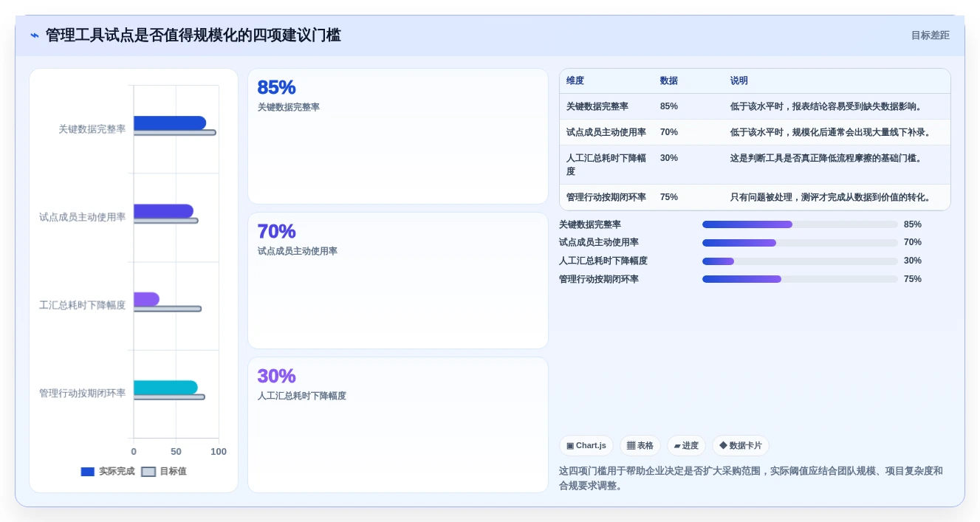The height and width of the screenshot is (522, 980).
Task: Click the purple 工汇总耗时下降幅度 actual bar in chart
Action: [x=146, y=299]
